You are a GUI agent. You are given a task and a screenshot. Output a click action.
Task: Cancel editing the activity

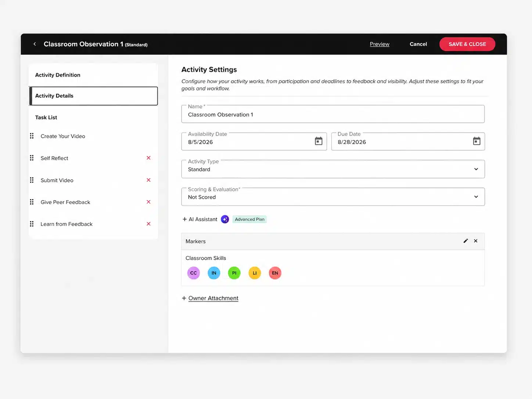[x=418, y=44]
